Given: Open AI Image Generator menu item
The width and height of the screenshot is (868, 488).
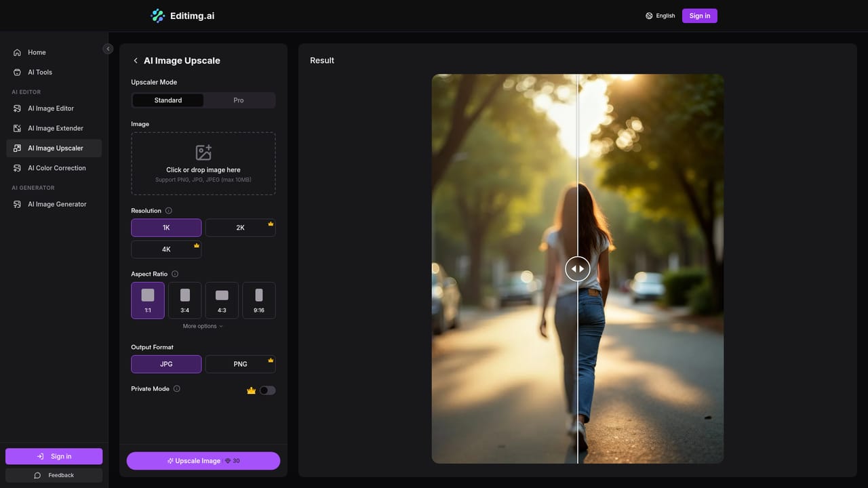Looking at the screenshot, I should click(x=54, y=204).
